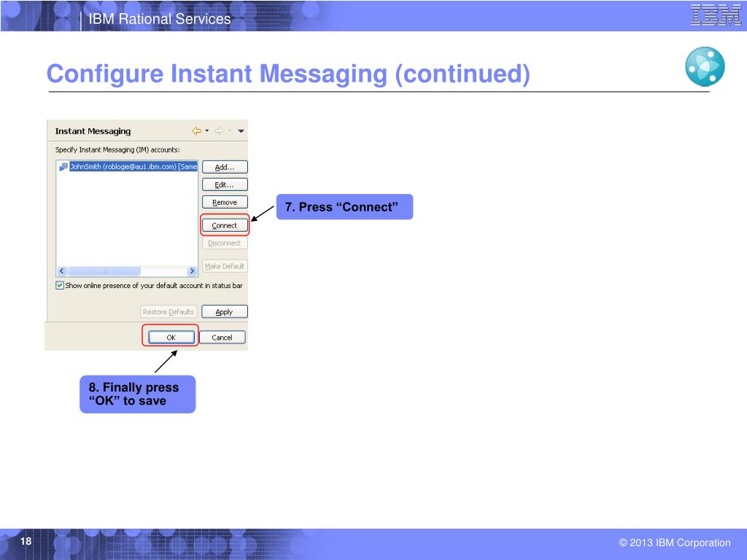747x560 pixels.
Task: Click the Disconnect button
Action: (x=225, y=243)
